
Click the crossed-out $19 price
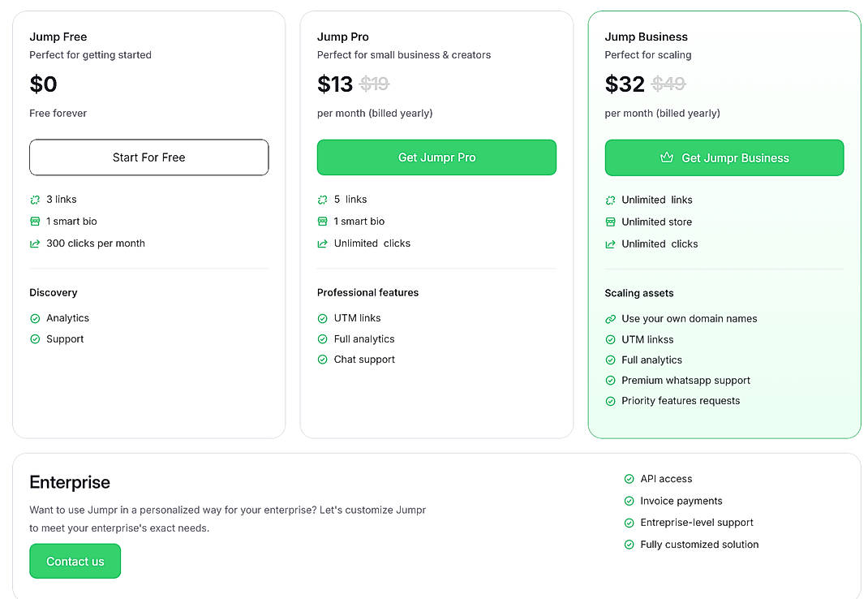(375, 84)
